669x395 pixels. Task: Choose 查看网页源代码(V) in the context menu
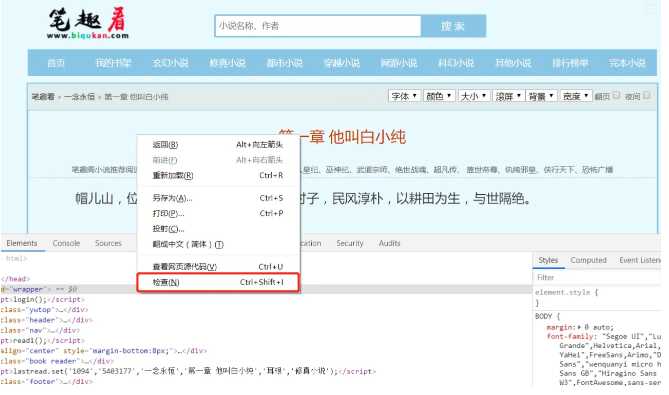coord(218,267)
